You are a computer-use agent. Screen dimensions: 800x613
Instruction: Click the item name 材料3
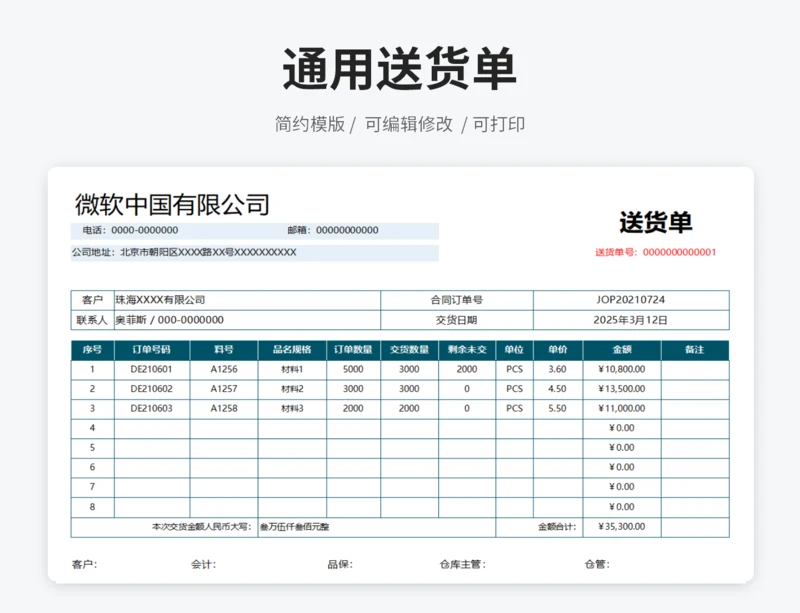click(292, 409)
